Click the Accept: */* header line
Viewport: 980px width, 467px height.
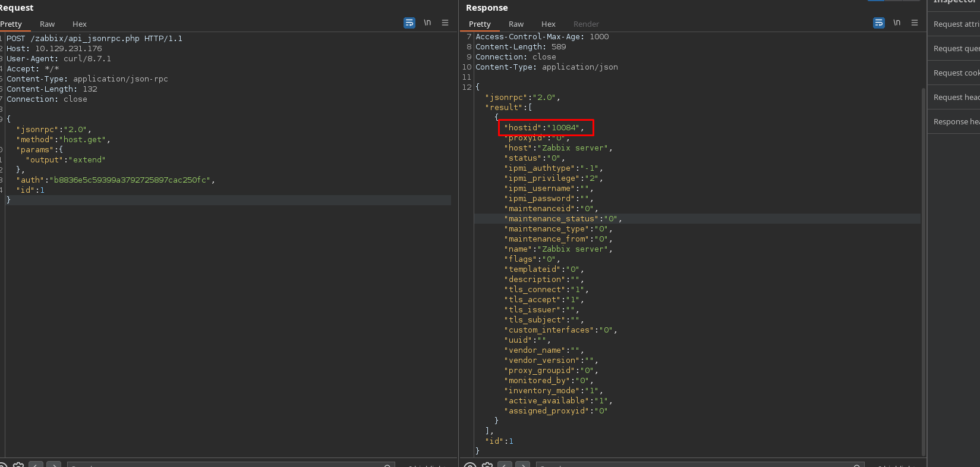pos(33,68)
